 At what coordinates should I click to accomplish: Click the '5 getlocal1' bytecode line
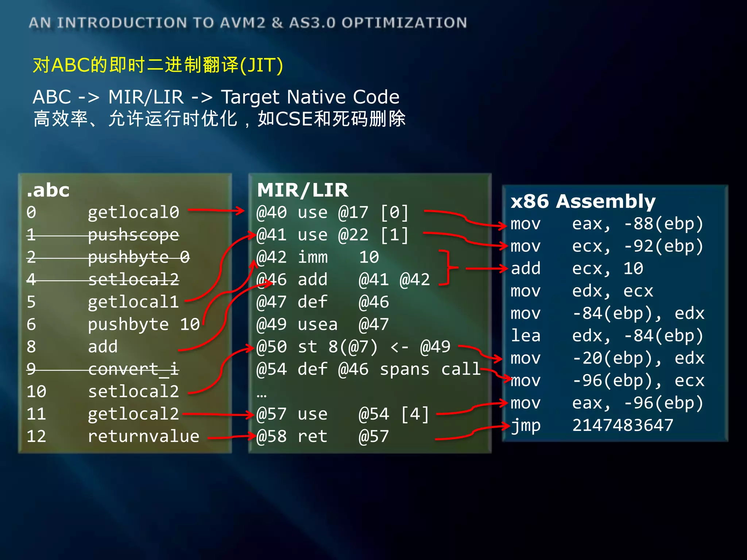(103, 302)
